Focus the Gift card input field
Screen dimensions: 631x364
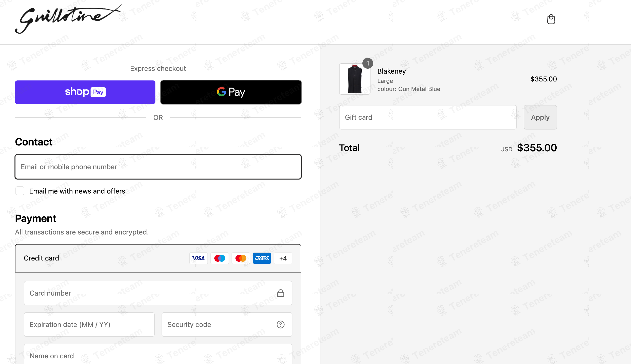pyautogui.click(x=428, y=117)
